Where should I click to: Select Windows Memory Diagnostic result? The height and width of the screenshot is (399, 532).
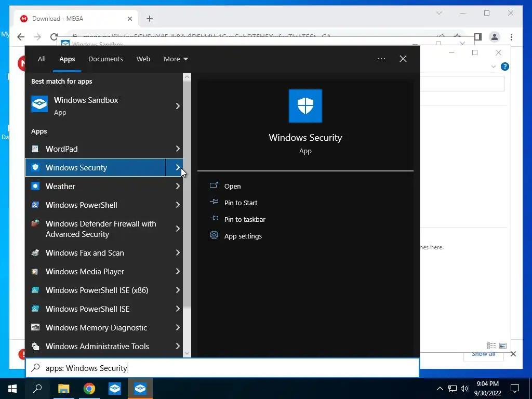coord(96,327)
